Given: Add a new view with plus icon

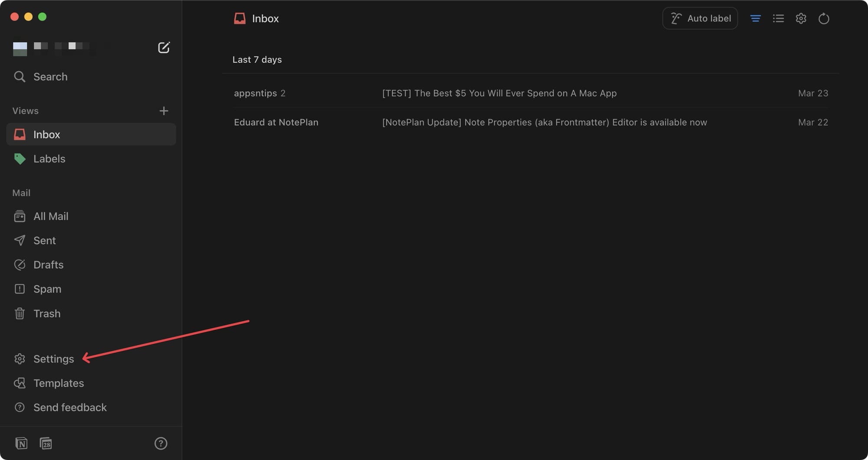Looking at the screenshot, I should (x=164, y=111).
